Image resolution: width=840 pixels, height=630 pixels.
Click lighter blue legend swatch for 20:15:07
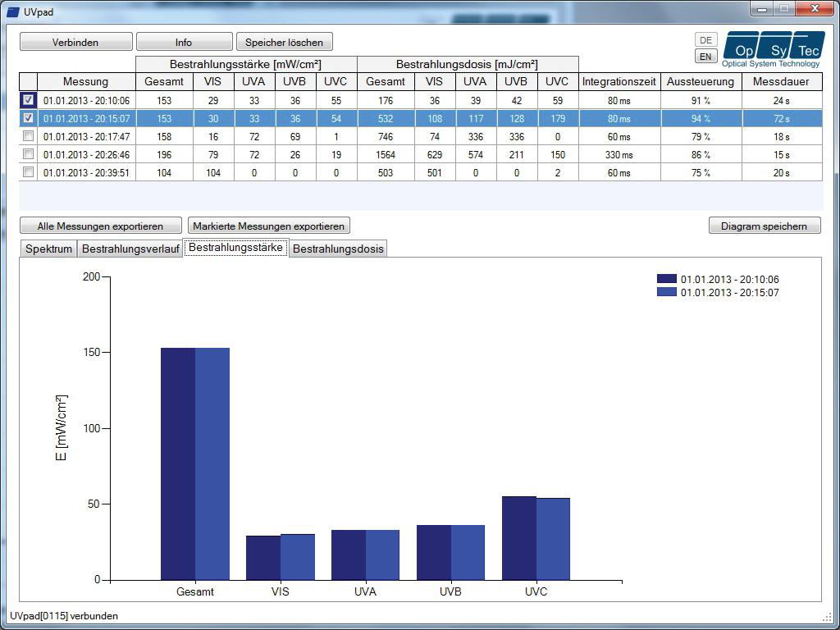[667, 293]
